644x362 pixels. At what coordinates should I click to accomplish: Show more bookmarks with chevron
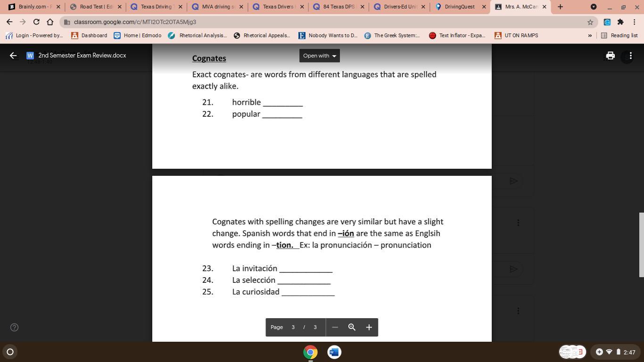tap(590, 35)
